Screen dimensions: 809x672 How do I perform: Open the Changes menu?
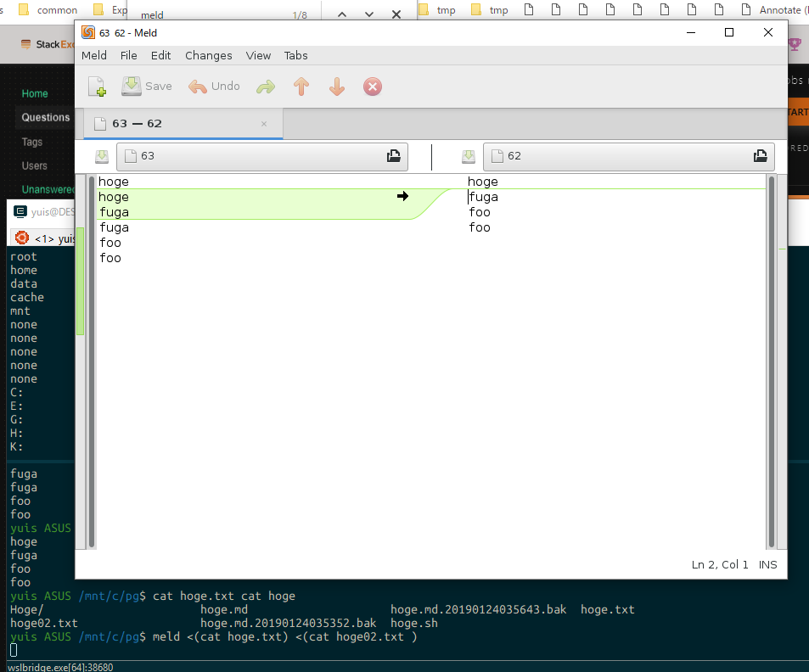pos(208,55)
